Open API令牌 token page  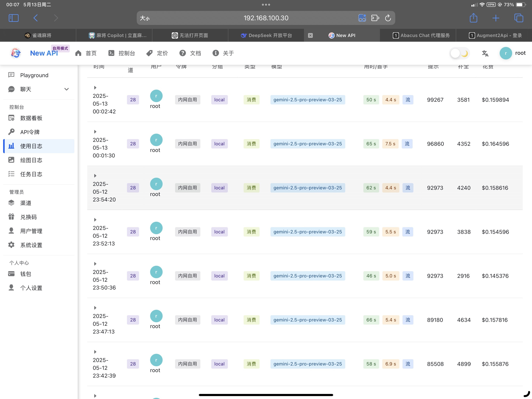(x=30, y=132)
